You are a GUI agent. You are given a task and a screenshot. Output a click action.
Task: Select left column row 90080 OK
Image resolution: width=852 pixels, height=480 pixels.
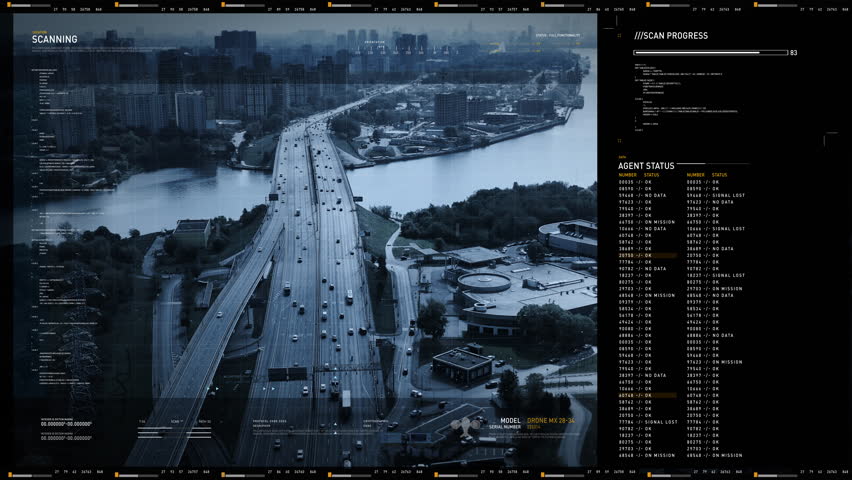coord(635,328)
